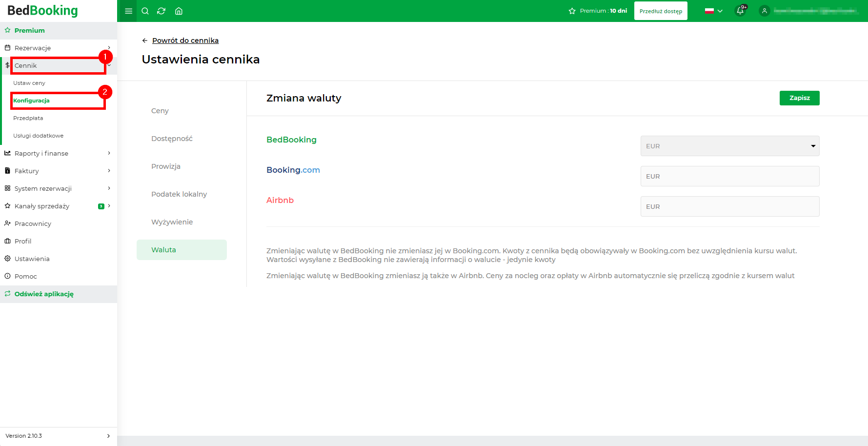Select the Waluta settings tab
The image size is (868, 446).
[x=182, y=250]
